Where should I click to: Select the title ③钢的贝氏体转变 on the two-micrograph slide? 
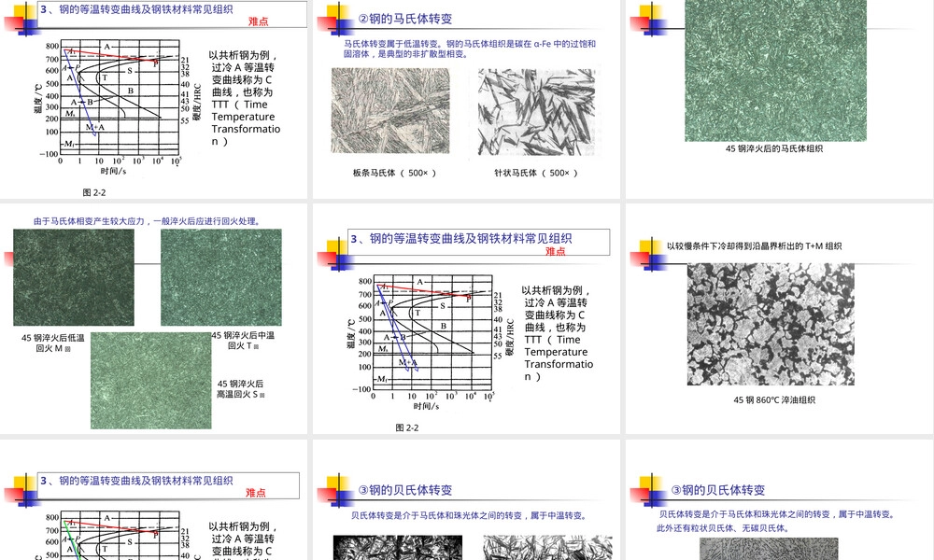(x=405, y=490)
